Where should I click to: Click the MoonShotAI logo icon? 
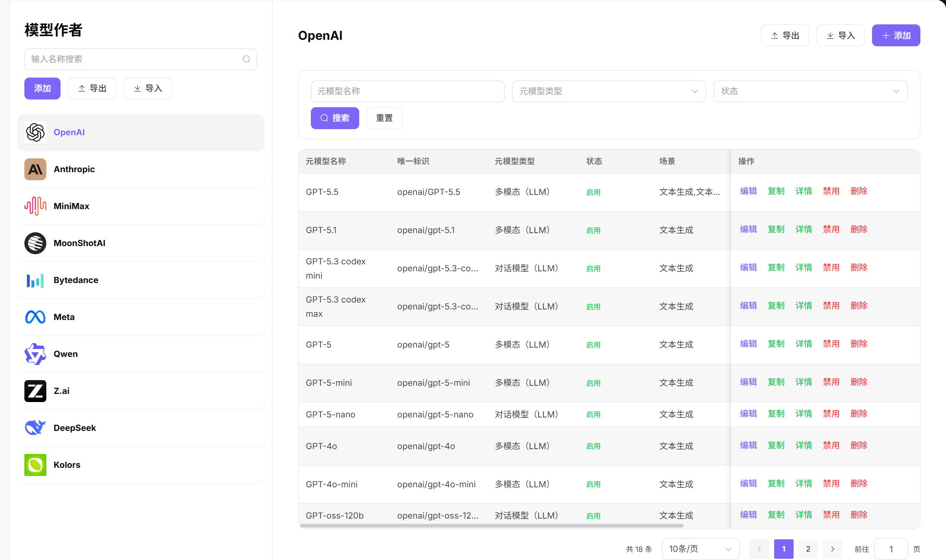pos(35,243)
